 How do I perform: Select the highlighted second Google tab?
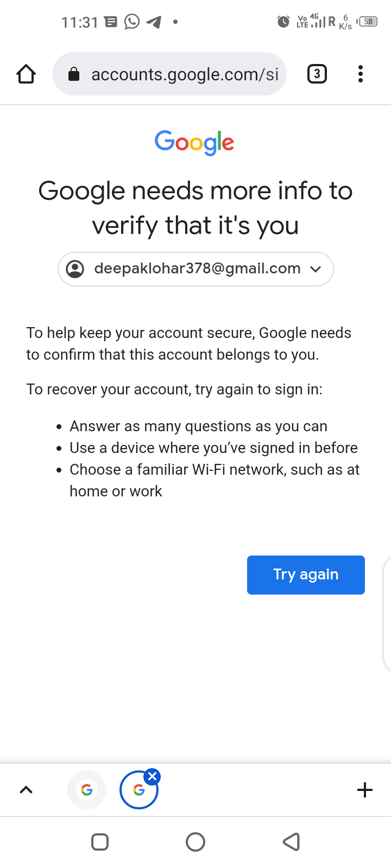[138, 791]
